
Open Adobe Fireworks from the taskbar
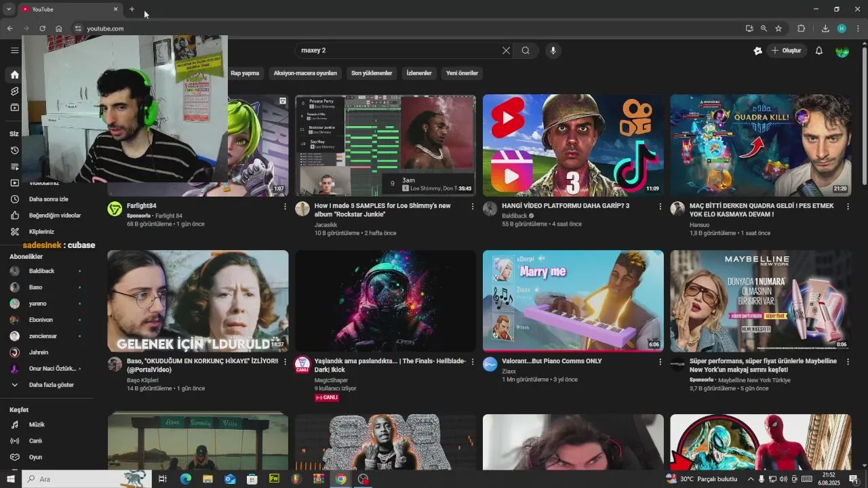point(274,479)
